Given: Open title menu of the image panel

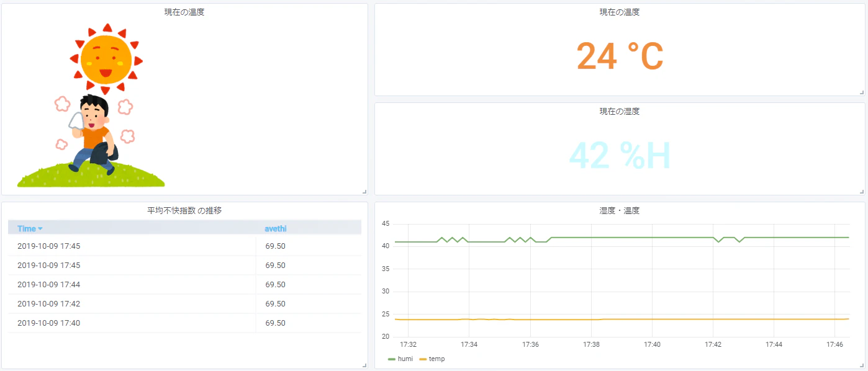Looking at the screenshot, I should [184, 12].
